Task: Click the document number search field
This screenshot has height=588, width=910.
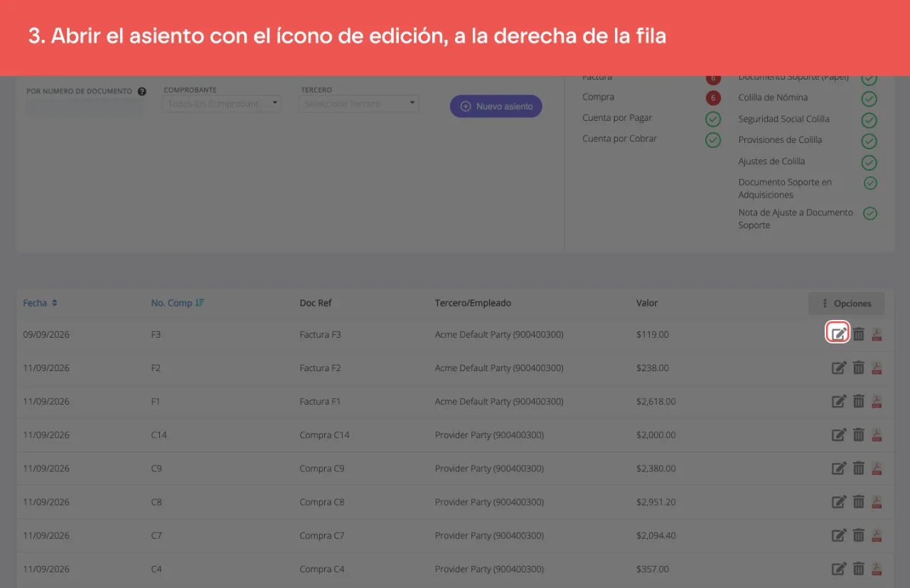Action: 85,107
